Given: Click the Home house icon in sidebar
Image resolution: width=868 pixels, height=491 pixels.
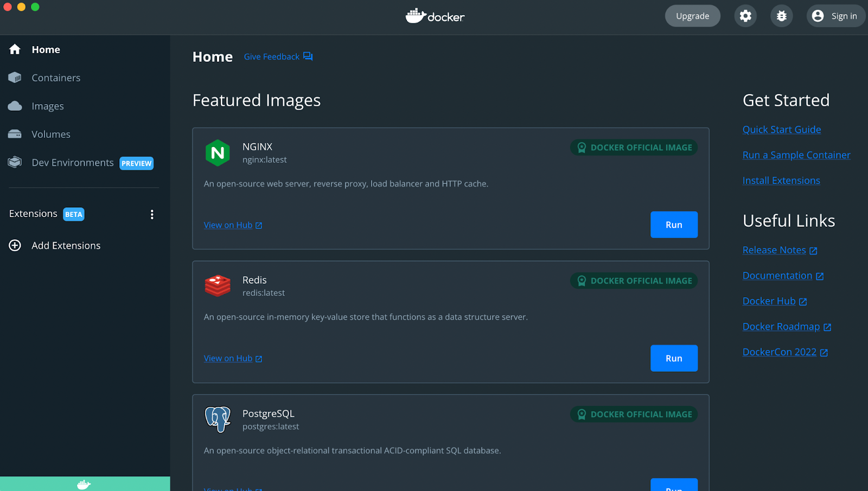Looking at the screenshot, I should coord(15,49).
